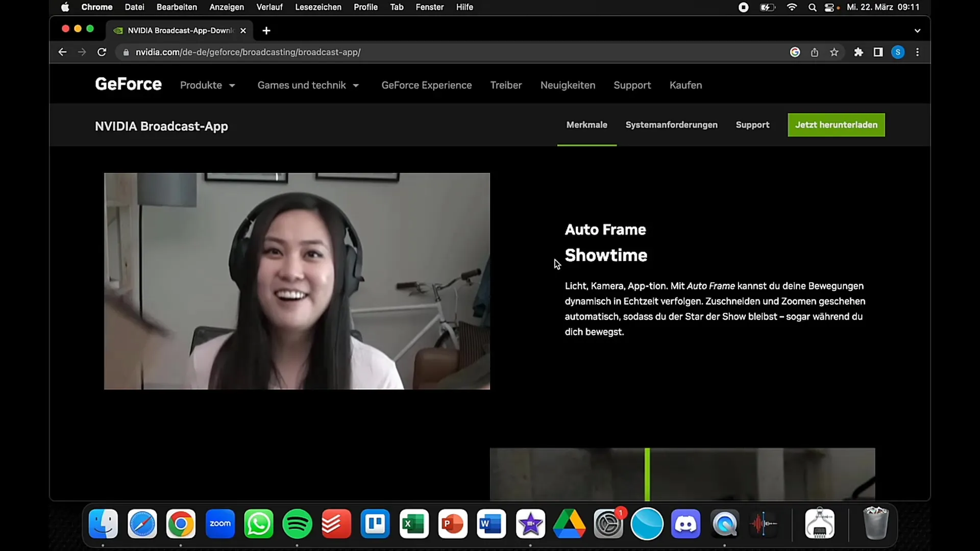Click the lock icon in address bar

[126, 52]
